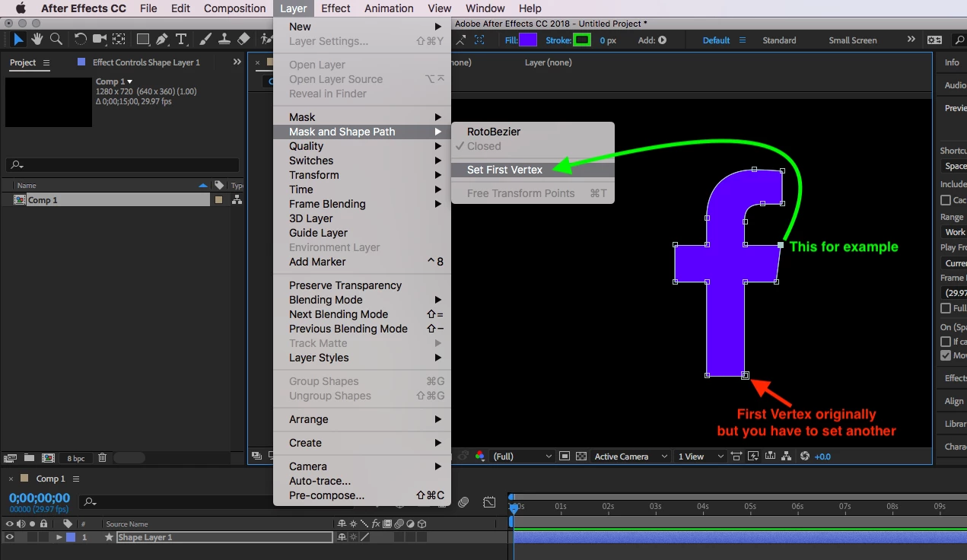Select the Type text tool

pos(181,39)
